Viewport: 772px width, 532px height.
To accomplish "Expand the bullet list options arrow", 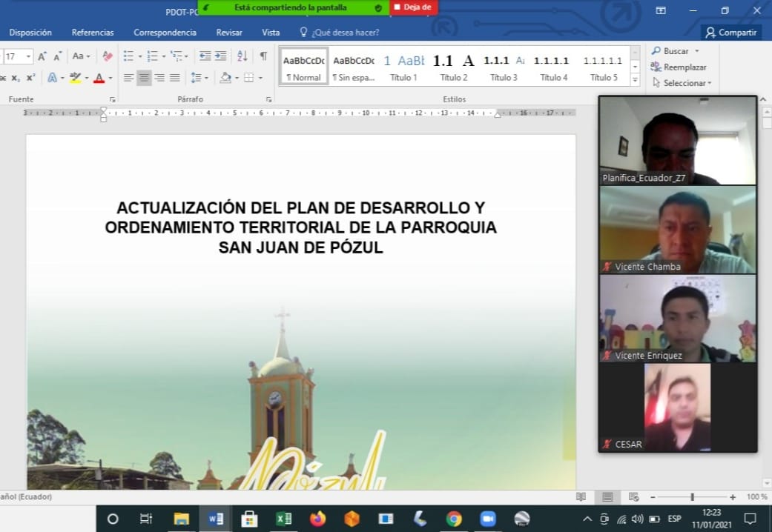I will click(x=139, y=56).
